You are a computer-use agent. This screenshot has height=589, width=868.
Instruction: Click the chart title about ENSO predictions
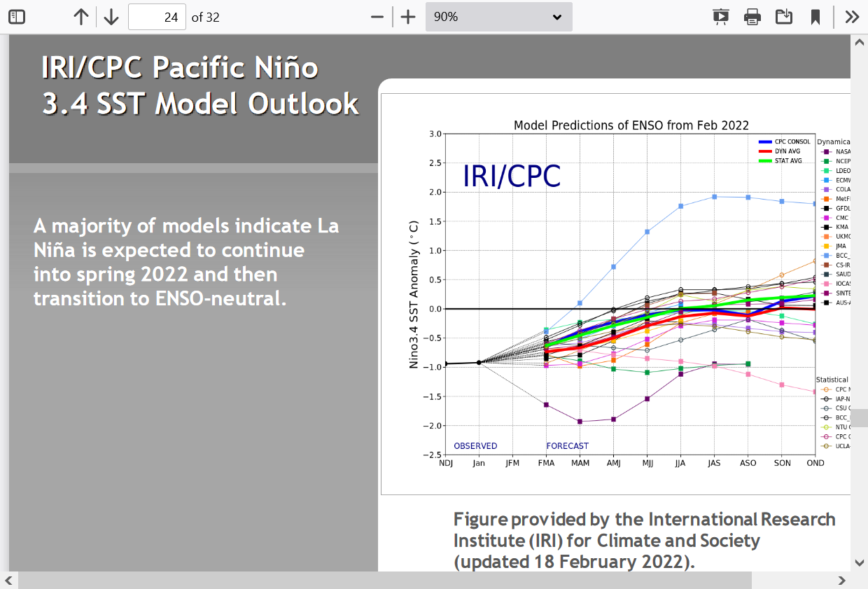[631, 125]
